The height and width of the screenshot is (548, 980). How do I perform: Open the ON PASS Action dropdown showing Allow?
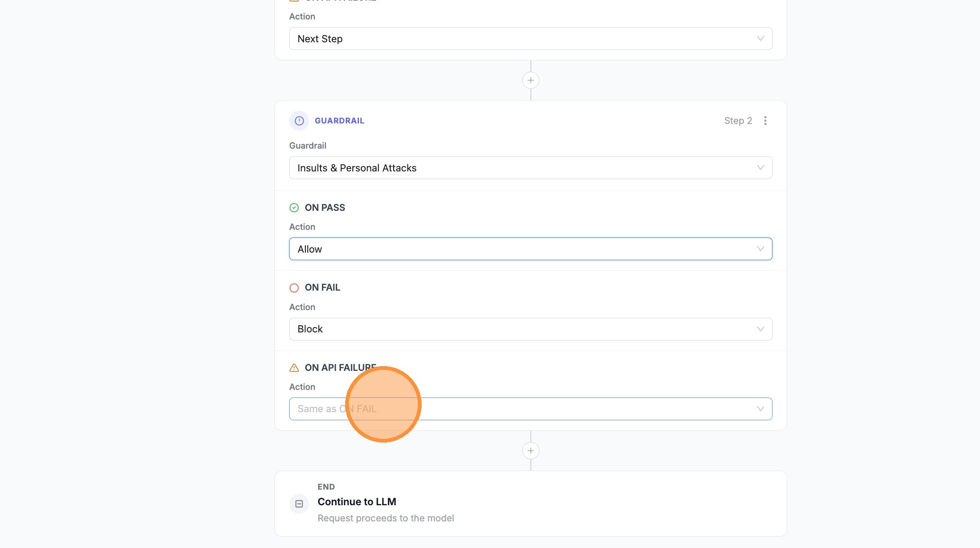[530, 248]
